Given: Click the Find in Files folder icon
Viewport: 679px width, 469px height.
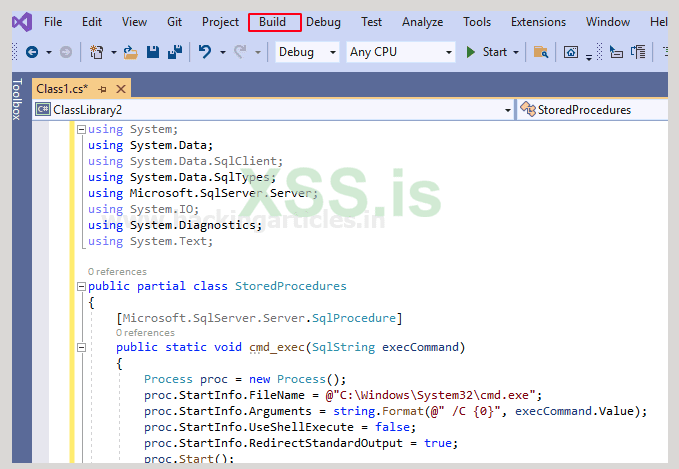Looking at the screenshot, I should (x=541, y=52).
